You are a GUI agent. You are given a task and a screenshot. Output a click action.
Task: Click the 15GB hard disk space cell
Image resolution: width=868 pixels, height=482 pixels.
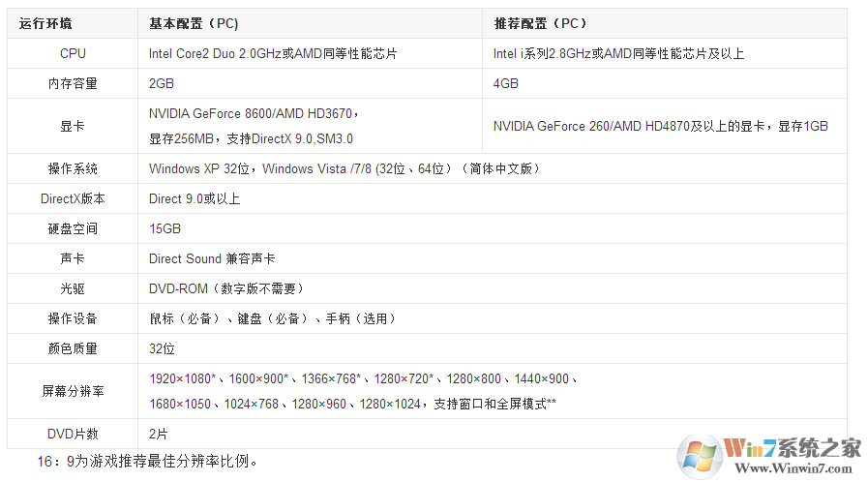pos(165,228)
